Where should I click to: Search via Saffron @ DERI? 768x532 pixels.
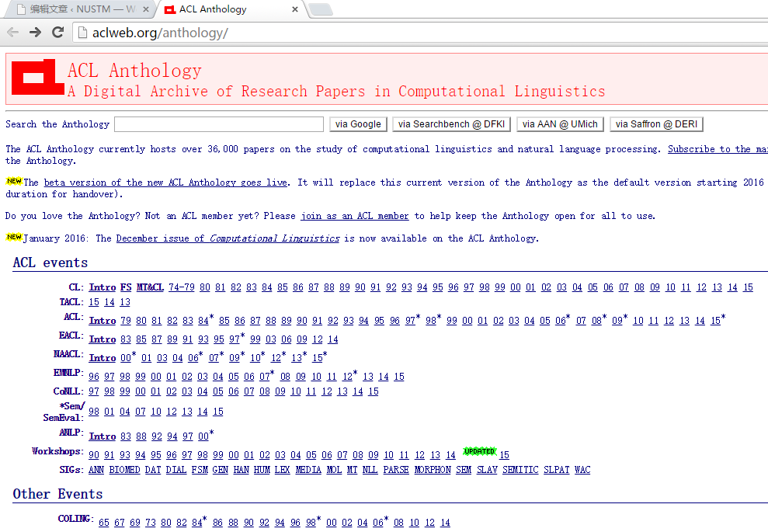(656, 124)
